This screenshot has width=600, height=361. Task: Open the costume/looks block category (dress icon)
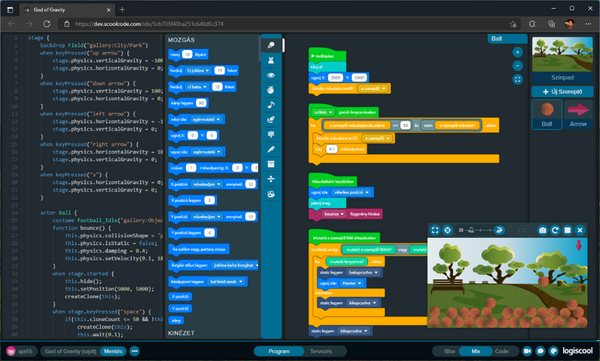[271, 60]
